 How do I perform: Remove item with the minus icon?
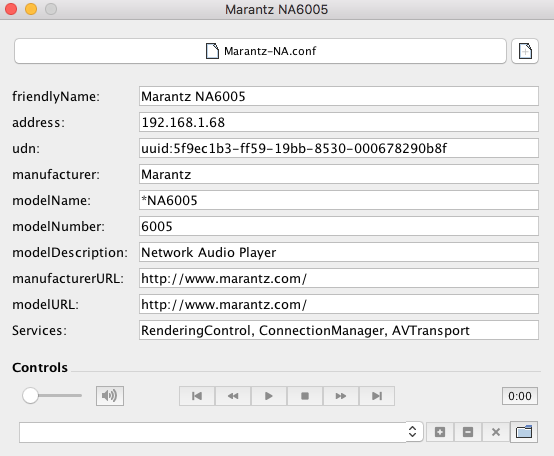coord(468,432)
